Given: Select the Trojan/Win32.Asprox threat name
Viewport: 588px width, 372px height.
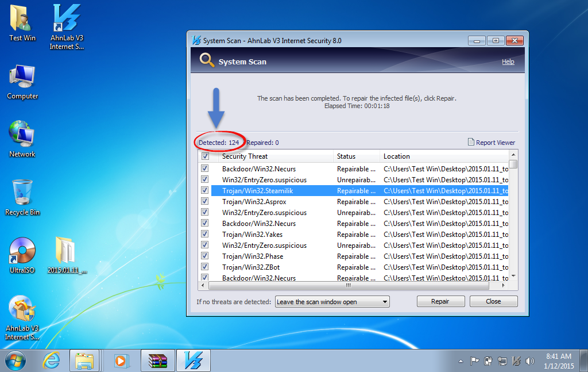Looking at the screenshot, I should [x=254, y=202].
